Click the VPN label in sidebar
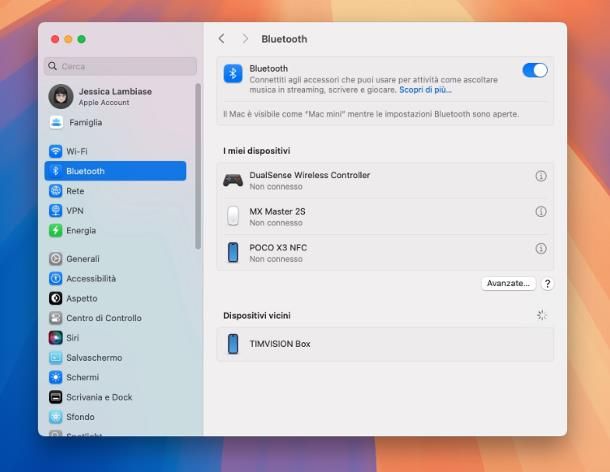 coord(75,211)
